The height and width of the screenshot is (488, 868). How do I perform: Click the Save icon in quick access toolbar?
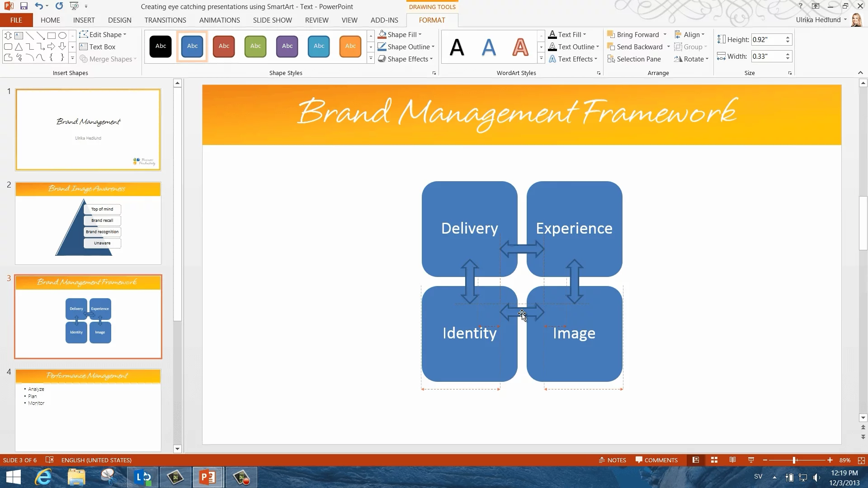24,6
